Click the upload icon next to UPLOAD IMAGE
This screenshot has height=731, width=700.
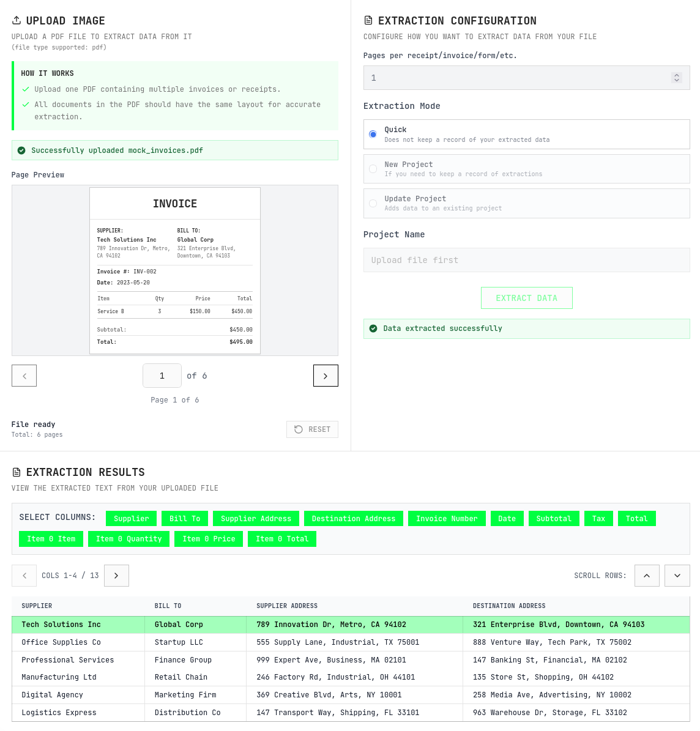(x=15, y=20)
